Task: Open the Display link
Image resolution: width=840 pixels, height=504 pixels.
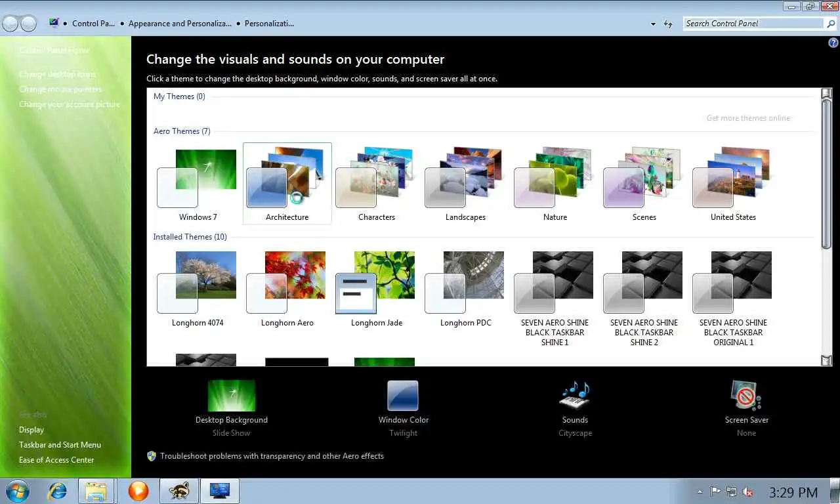Action: [31, 430]
